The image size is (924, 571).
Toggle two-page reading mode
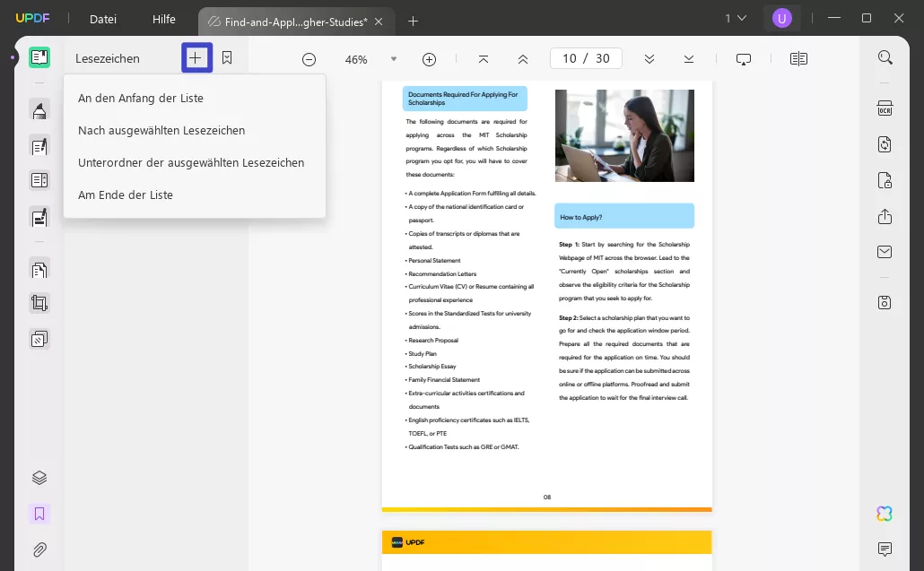click(798, 58)
